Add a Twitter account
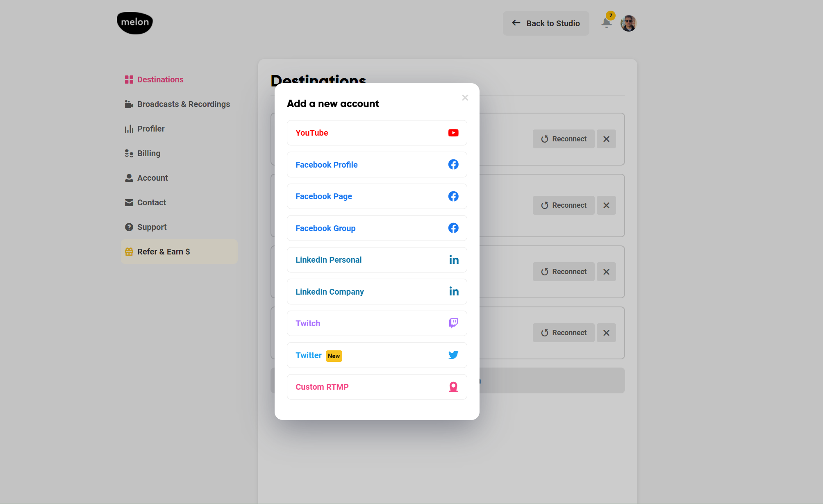823x504 pixels. point(377,355)
